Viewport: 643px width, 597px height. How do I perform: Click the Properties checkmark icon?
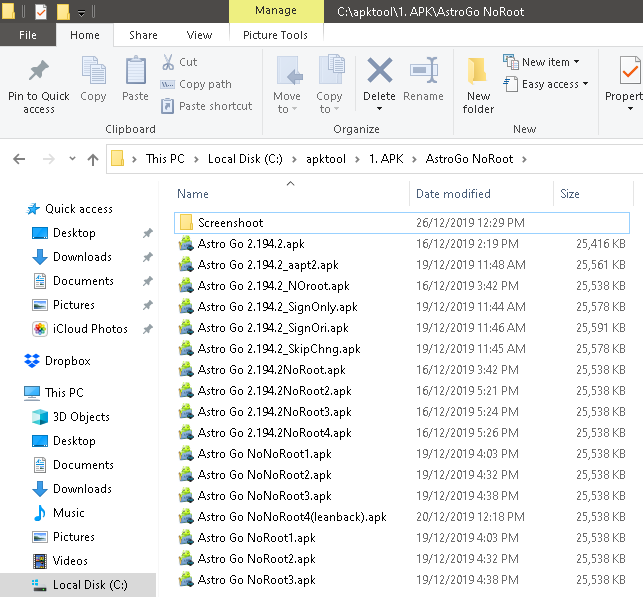(x=630, y=71)
